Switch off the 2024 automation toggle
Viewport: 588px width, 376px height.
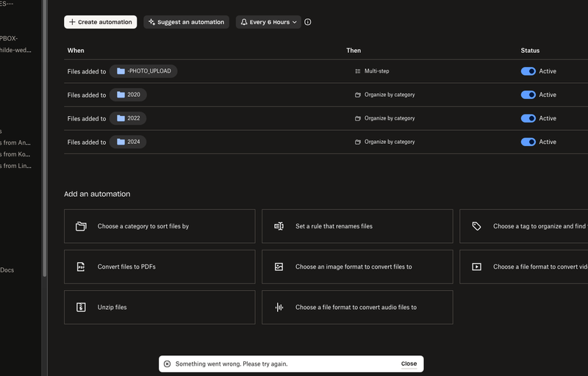click(x=528, y=142)
